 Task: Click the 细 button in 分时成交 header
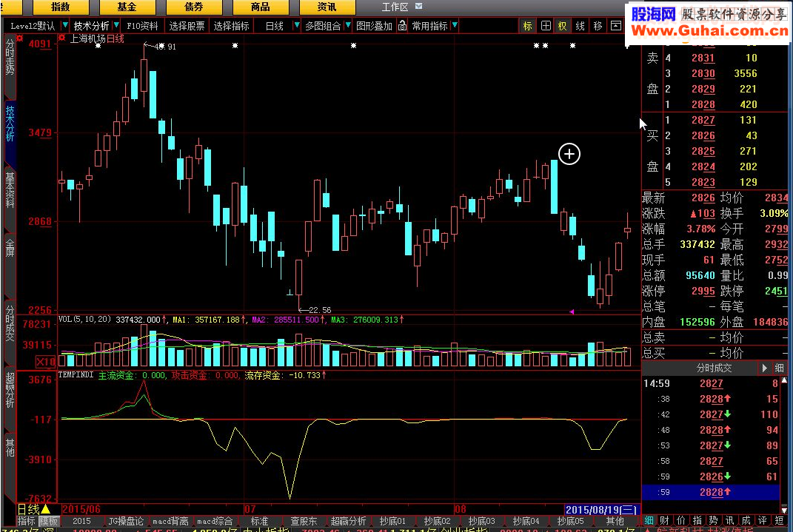(780, 368)
